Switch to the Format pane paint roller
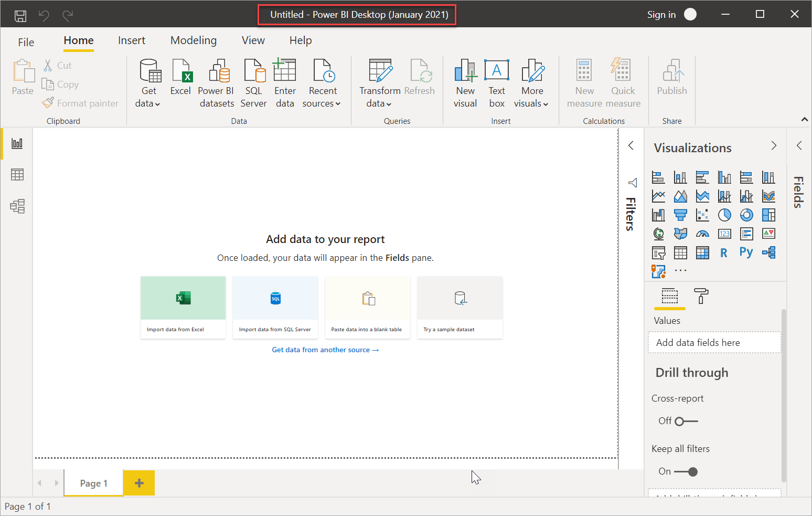The image size is (812, 516). pos(701,297)
